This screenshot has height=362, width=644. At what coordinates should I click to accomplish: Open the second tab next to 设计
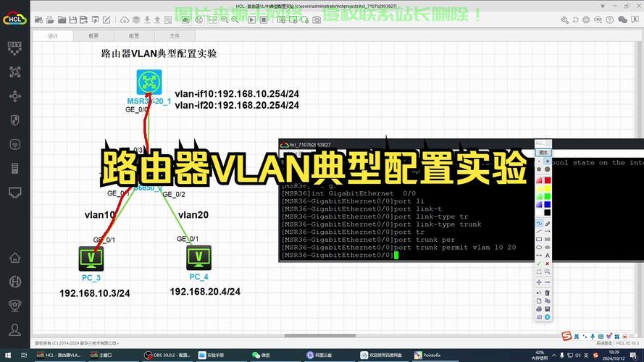[x=93, y=35]
